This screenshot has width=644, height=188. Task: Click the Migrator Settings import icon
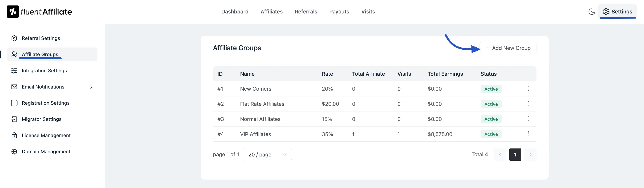click(x=14, y=119)
